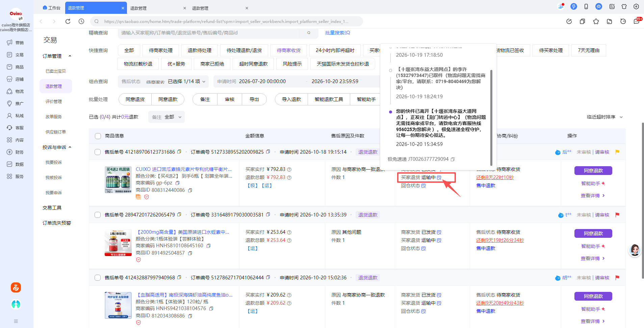Image resolution: width=644 pixels, height=328 pixels.
Task: Click the orange flag on the first refund row
Action: tap(617, 152)
